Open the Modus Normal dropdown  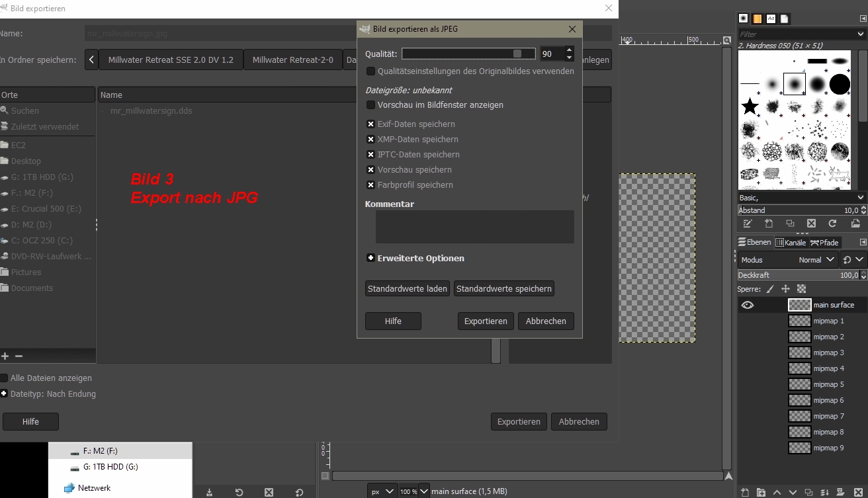(x=788, y=260)
